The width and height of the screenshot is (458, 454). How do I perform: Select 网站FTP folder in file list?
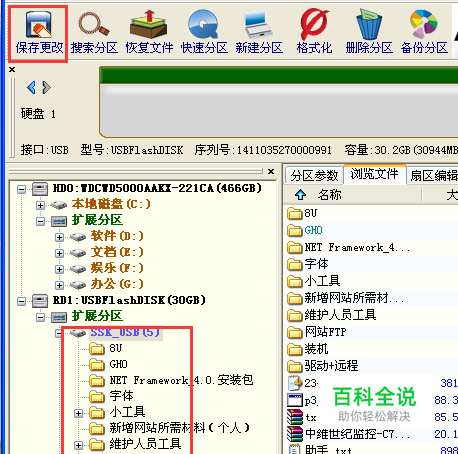pyautogui.click(x=325, y=332)
